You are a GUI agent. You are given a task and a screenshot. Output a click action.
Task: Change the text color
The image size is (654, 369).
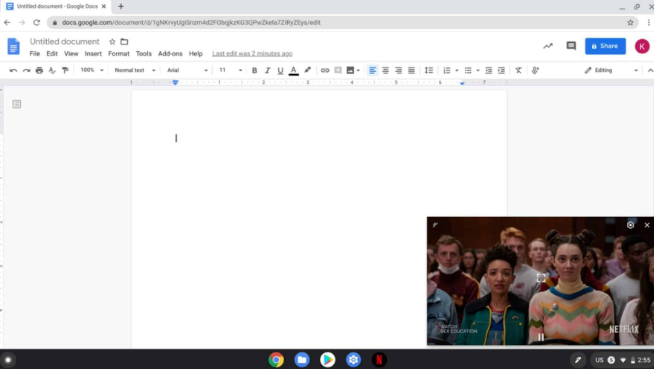(x=294, y=70)
